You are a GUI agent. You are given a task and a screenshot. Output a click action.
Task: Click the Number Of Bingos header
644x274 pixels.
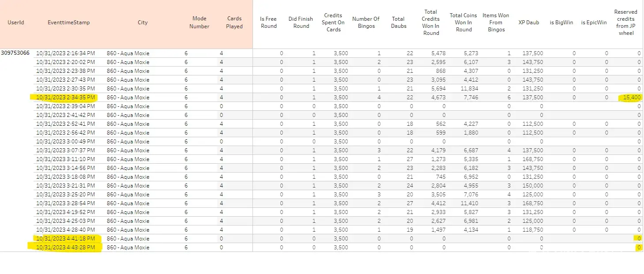[x=366, y=23]
